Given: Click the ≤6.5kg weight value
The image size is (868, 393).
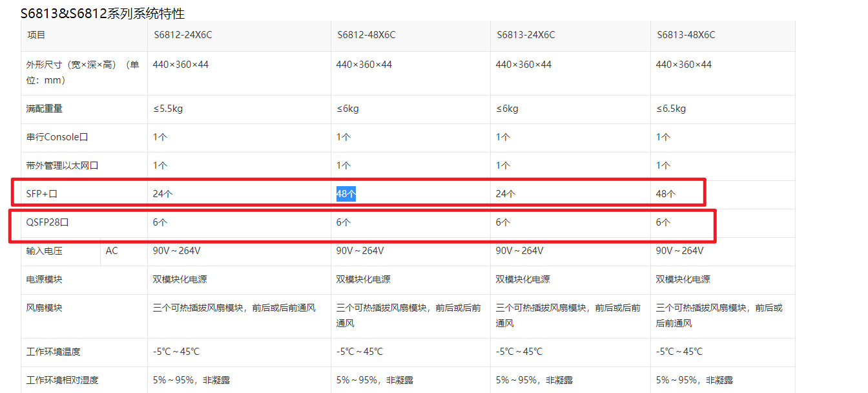Looking at the screenshot, I should click(x=671, y=109).
